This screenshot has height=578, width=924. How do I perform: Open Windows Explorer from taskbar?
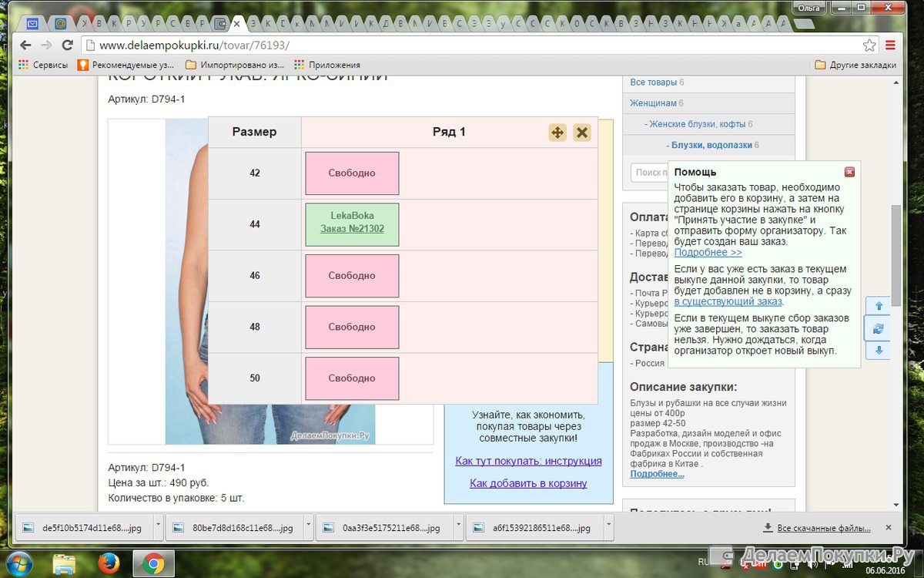[x=65, y=565]
